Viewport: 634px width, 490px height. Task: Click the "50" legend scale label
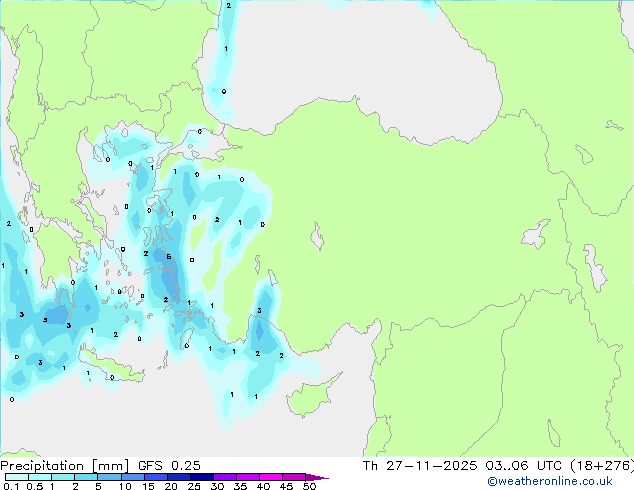click(309, 486)
